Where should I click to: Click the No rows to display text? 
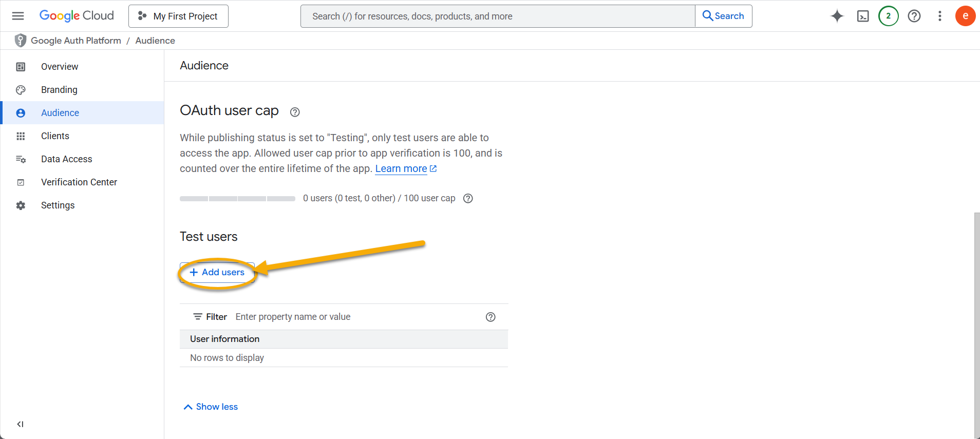pyautogui.click(x=227, y=358)
